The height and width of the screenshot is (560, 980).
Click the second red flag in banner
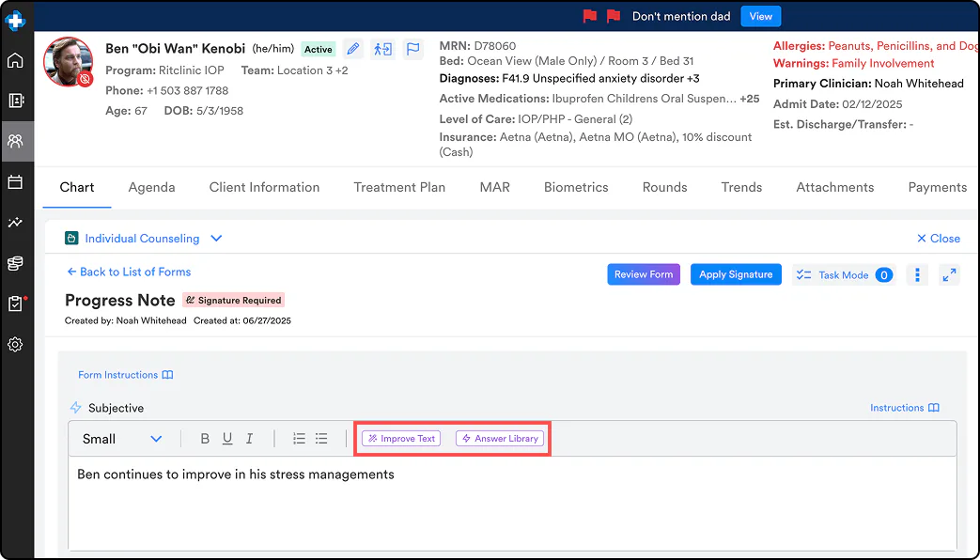click(614, 16)
